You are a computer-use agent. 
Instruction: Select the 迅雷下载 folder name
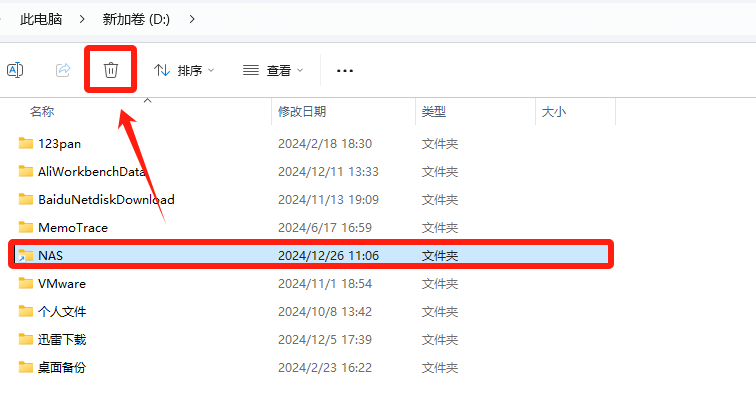(62, 339)
